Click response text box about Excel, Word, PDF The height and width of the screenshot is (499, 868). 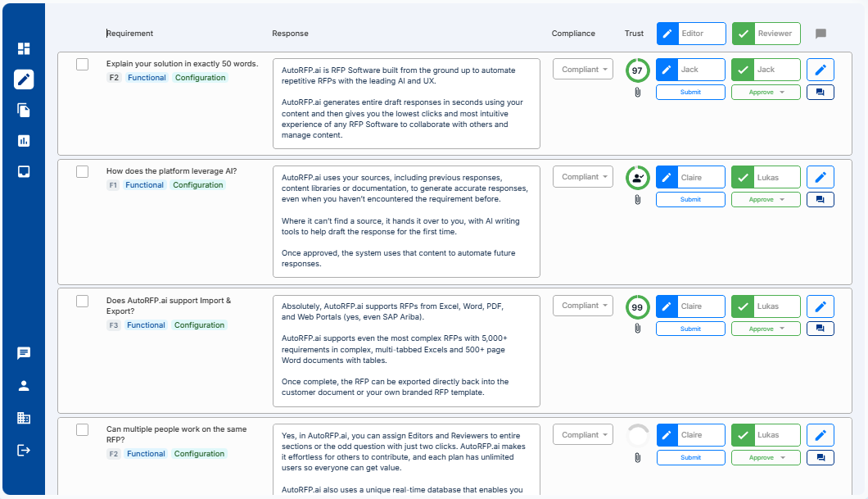coord(406,352)
